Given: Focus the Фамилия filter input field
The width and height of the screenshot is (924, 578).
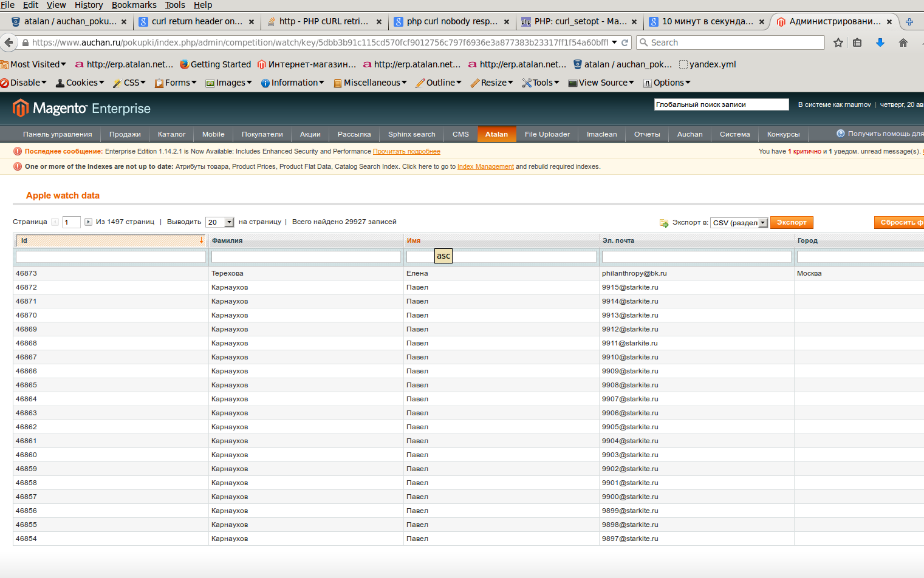Looking at the screenshot, I should [306, 257].
